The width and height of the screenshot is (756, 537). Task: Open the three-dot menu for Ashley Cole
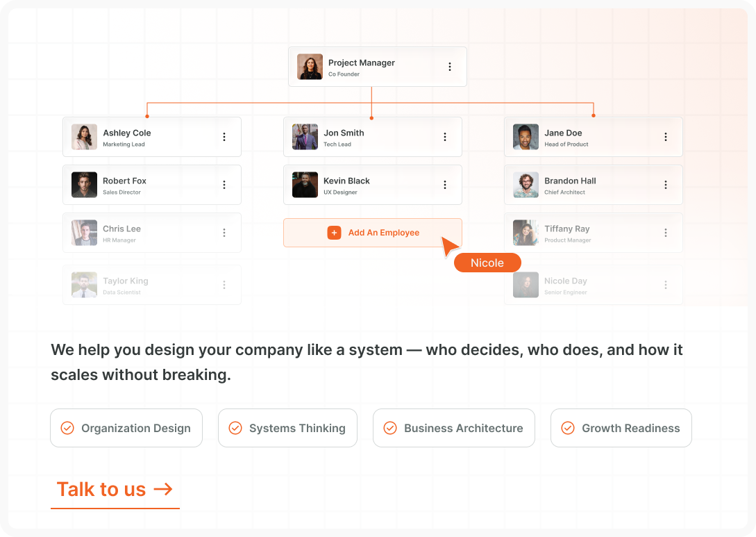point(224,137)
